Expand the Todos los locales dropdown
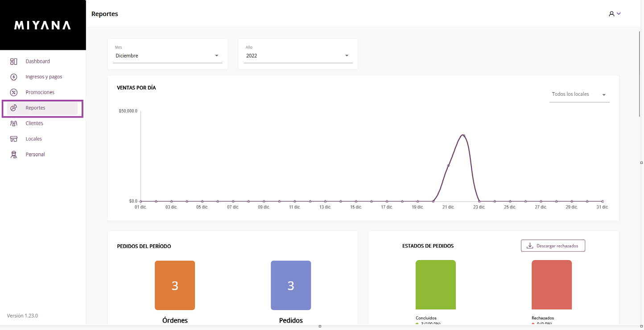The image size is (644, 330). coord(579,94)
